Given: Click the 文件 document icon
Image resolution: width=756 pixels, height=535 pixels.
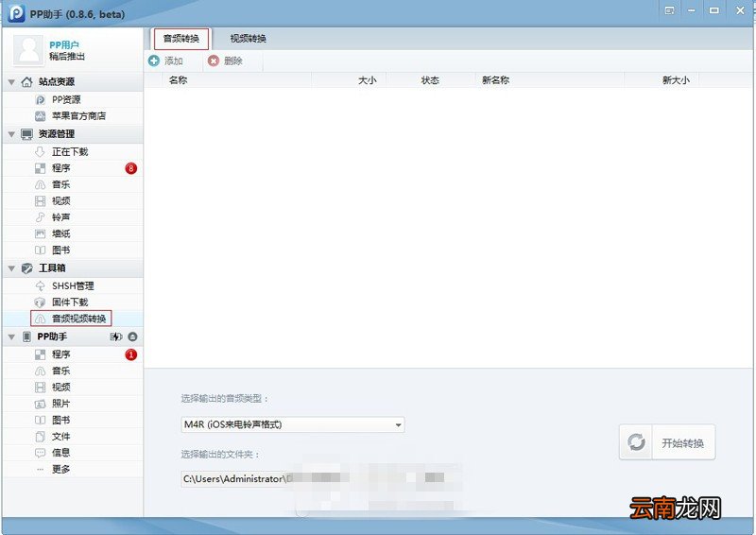Looking at the screenshot, I should pyautogui.click(x=41, y=437).
